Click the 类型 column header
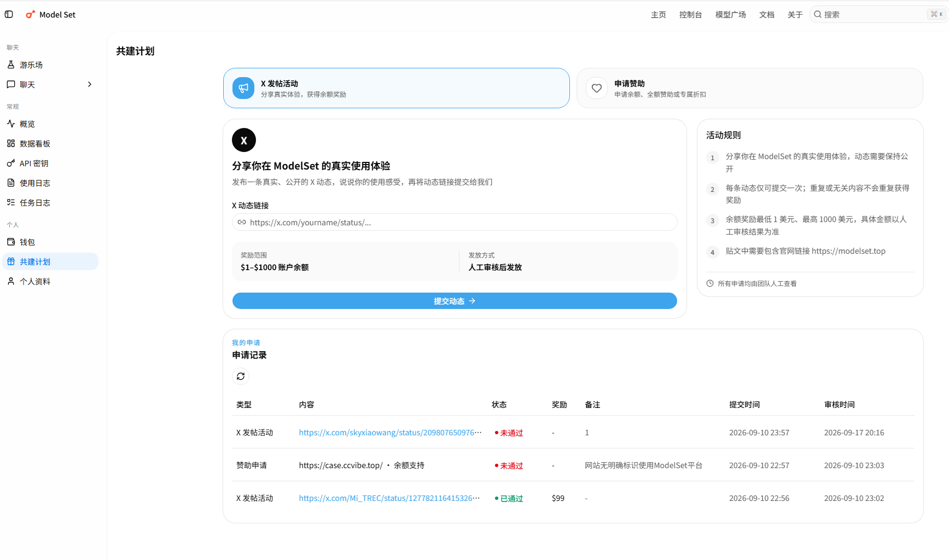Image resolution: width=949 pixels, height=560 pixels. pyautogui.click(x=244, y=405)
